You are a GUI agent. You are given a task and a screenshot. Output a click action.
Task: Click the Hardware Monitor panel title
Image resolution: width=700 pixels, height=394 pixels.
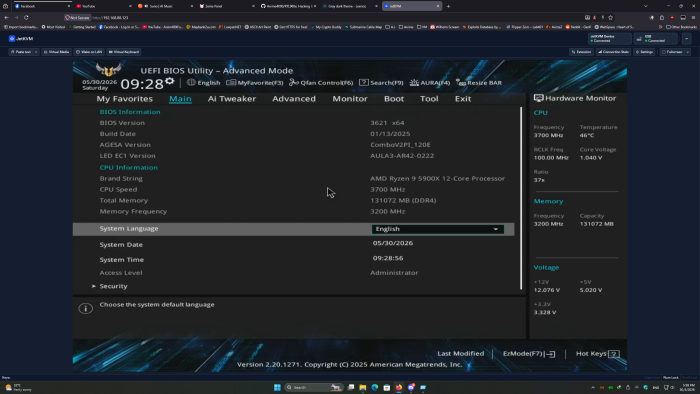point(575,98)
